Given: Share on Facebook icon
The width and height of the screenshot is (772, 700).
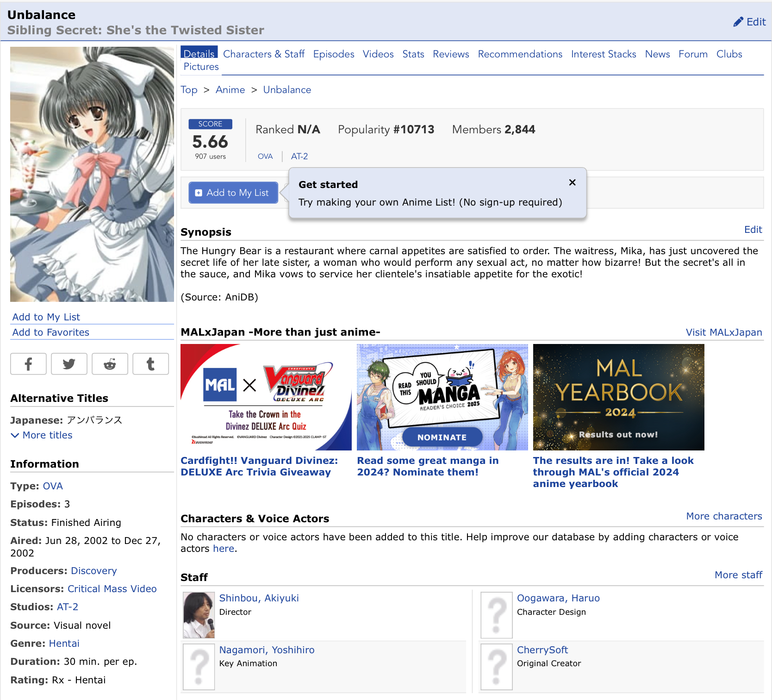Looking at the screenshot, I should click(28, 364).
